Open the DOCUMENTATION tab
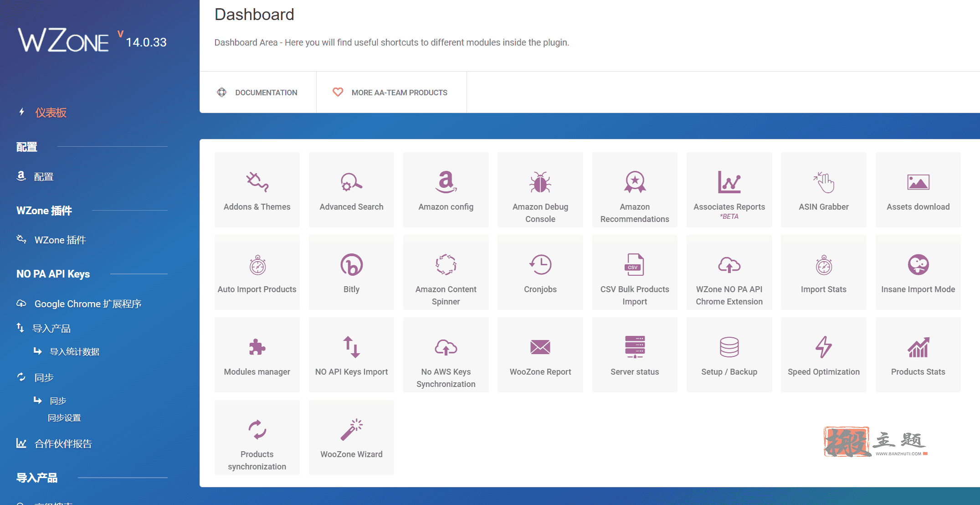The width and height of the screenshot is (980, 505). [258, 93]
